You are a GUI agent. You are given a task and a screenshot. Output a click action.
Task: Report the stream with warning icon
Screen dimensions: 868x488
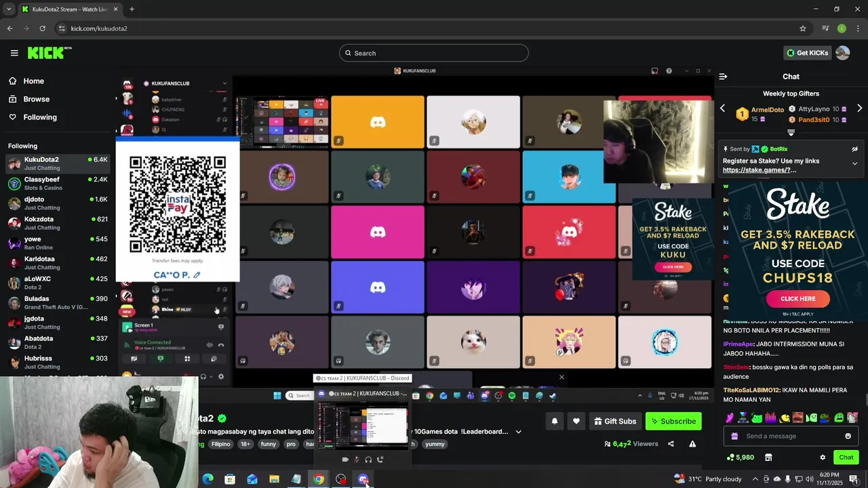pyautogui.click(x=692, y=444)
